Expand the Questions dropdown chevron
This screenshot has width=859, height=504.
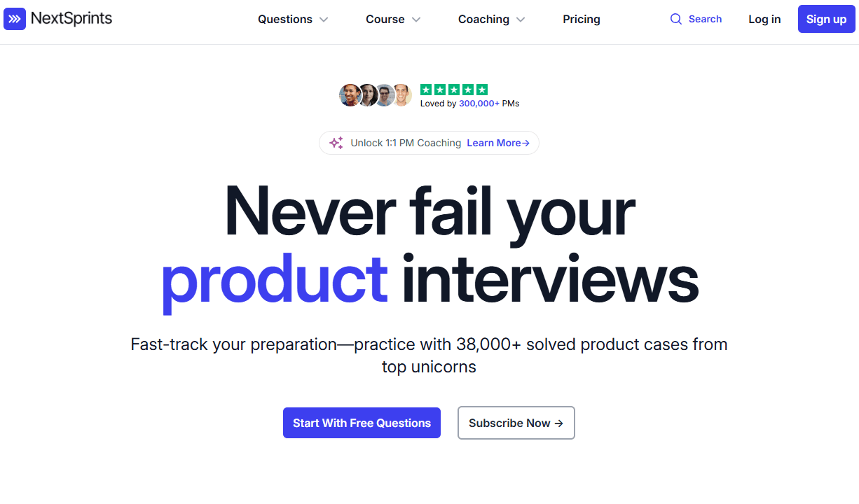tap(324, 20)
